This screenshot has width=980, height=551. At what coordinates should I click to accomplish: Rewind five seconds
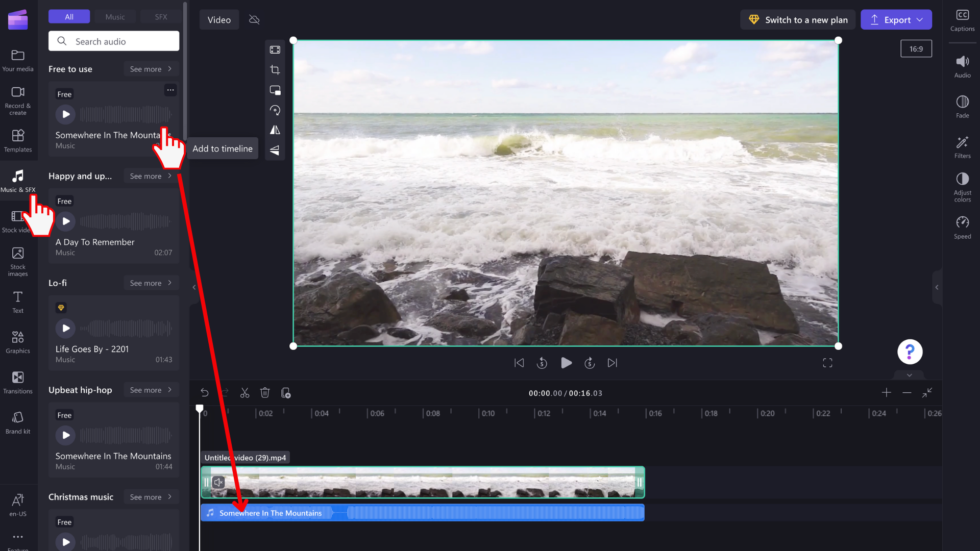[x=542, y=363]
